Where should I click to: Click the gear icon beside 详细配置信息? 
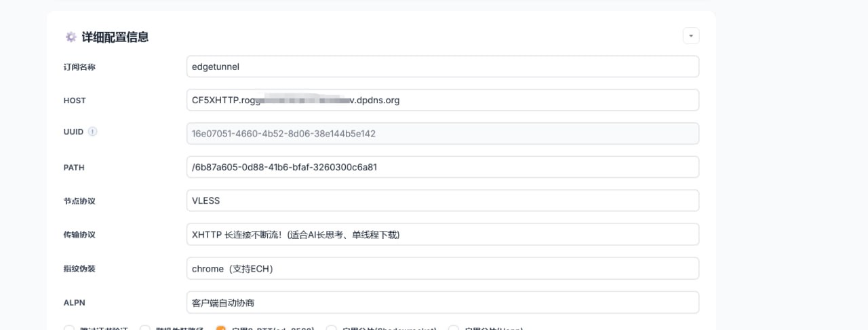(x=71, y=37)
